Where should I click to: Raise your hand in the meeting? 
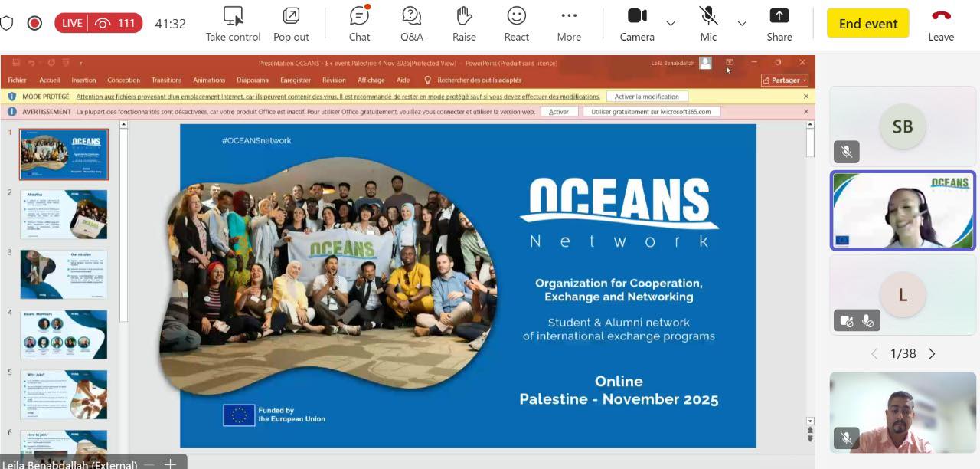pos(464,24)
